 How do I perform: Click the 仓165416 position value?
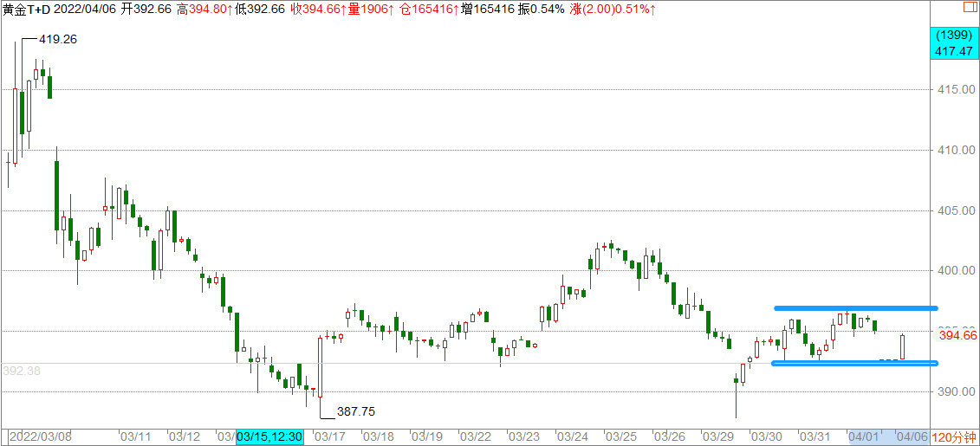tap(428, 9)
